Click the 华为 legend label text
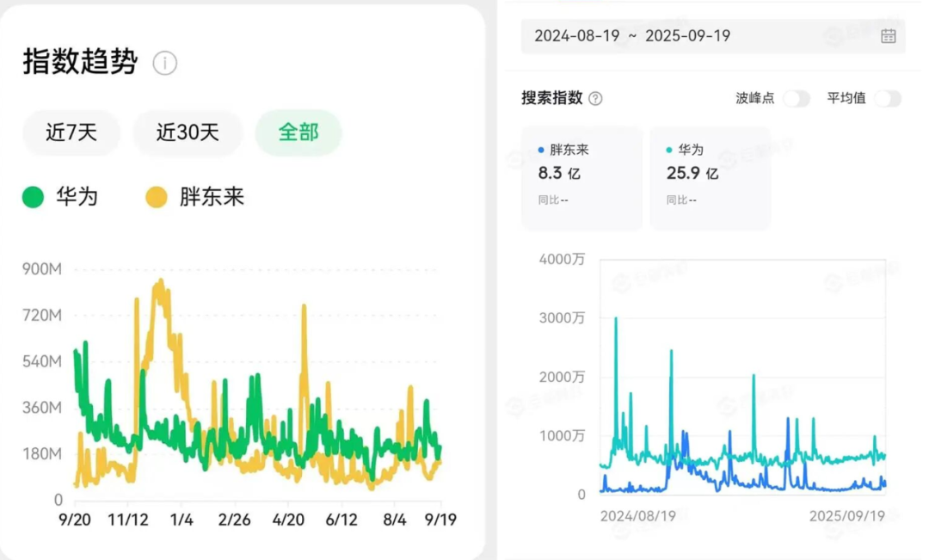Screen dimensions: 929x560 click(77, 197)
